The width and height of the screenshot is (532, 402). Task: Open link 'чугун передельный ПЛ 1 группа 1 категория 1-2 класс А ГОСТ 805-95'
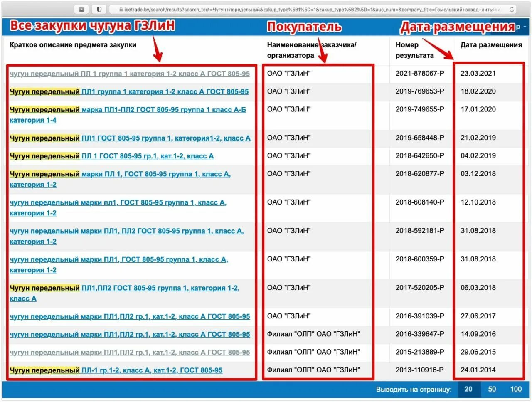[x=130, y=74]
